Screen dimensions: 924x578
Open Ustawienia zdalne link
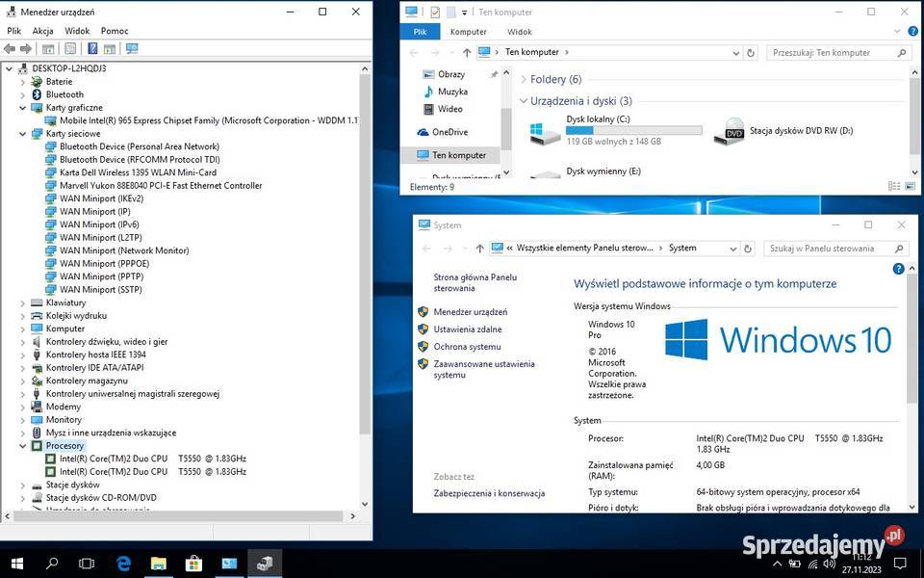coord(468,329)
